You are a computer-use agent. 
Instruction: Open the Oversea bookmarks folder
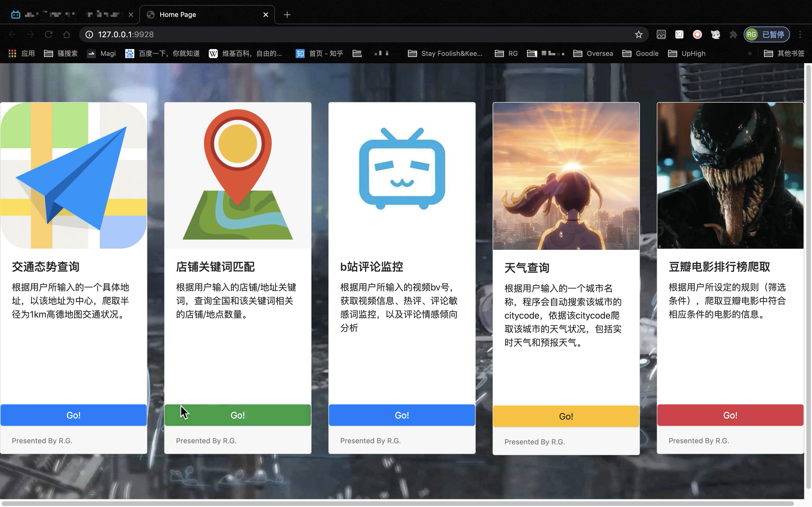(x=593, y=54)
